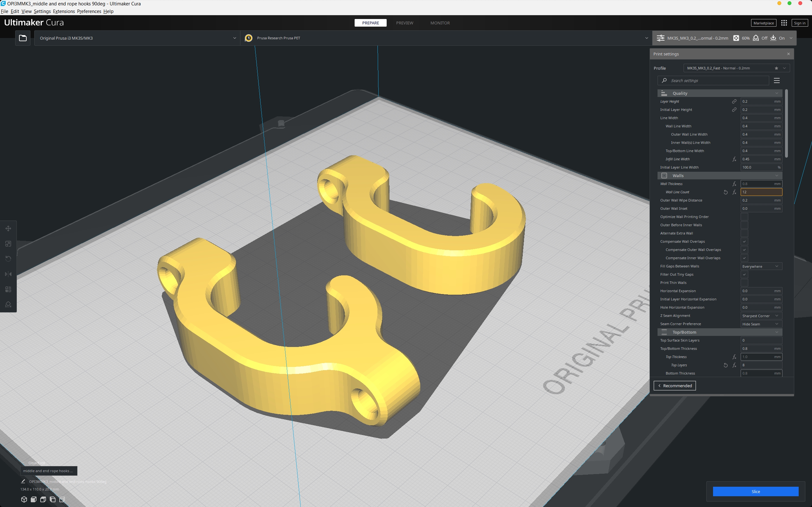Open the Marketplace
Image resolution: width=812 pixels, height=507 pixels.
[764, 22]
